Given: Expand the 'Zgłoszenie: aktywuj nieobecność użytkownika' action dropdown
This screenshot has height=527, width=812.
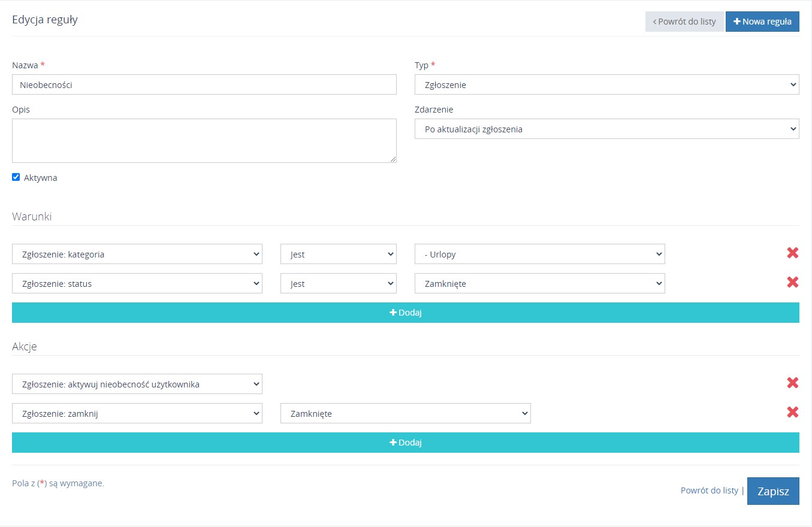Looking at the screenshot, I should [x=137, y=384].
